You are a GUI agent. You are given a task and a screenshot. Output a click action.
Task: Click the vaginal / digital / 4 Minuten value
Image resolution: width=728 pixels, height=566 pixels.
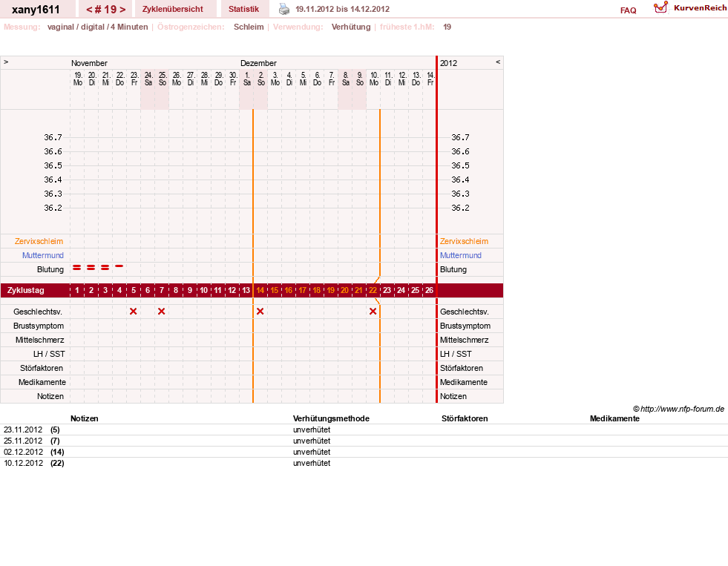[97, 27]
